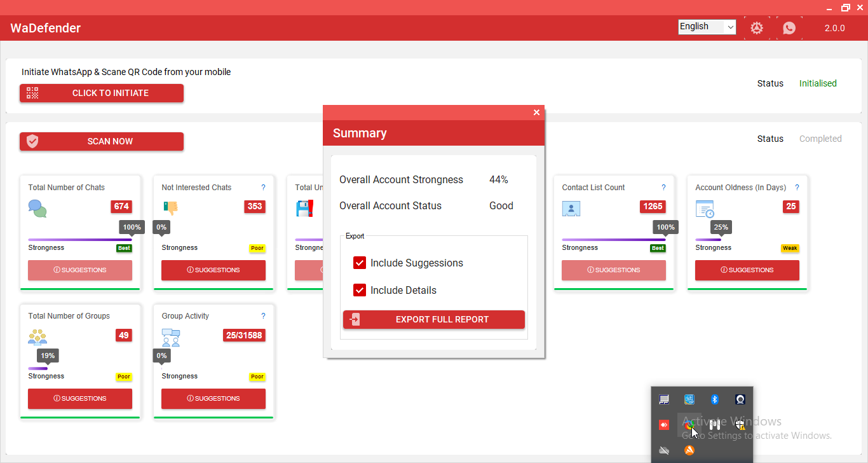Click strongness bar of Total Number of Chats
The width and height of the screenshot is (868, 463).
(x=80, y=240)
